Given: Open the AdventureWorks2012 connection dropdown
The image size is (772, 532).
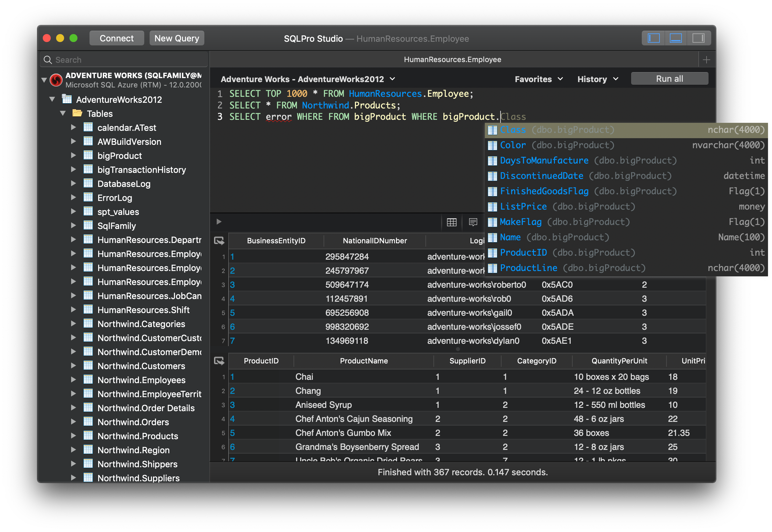Looking at the screenshot, I should (x=392, y=79).
